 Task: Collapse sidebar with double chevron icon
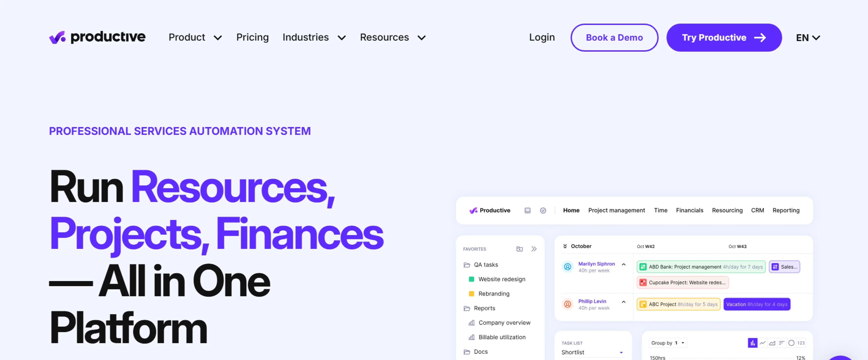click(x=534, y=249)
